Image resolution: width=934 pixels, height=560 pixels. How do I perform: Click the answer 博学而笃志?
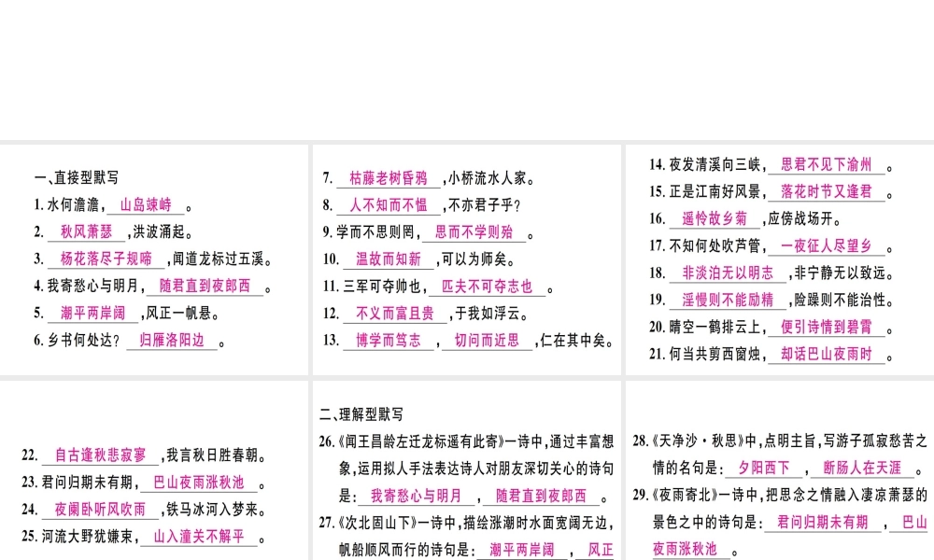click(x=389, y=340)
